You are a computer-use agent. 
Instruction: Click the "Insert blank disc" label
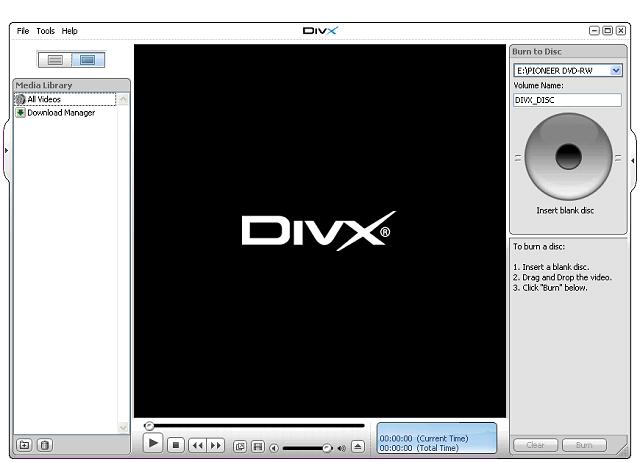coord(565,211)
